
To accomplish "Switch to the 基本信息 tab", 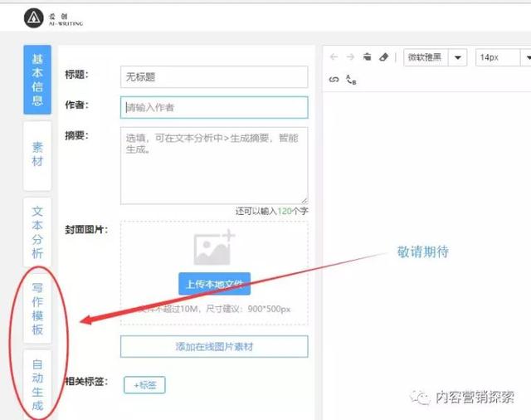I will 37,80.
